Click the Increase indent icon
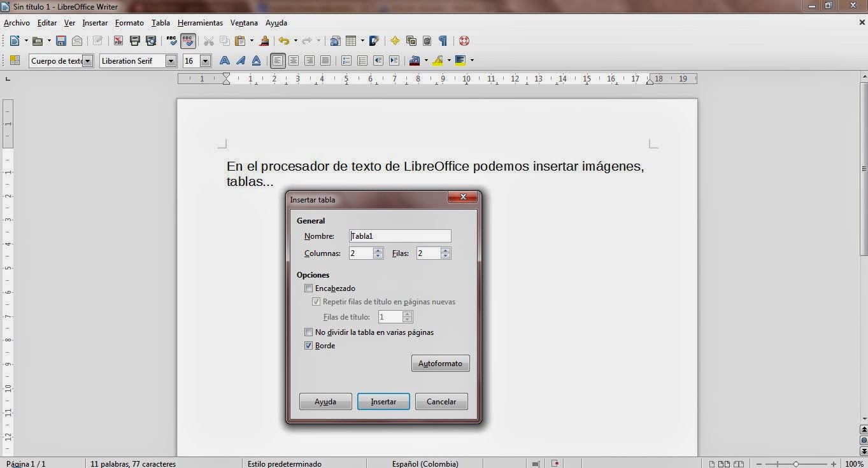Screen dimensions: 868x468 tap(394, 60)
